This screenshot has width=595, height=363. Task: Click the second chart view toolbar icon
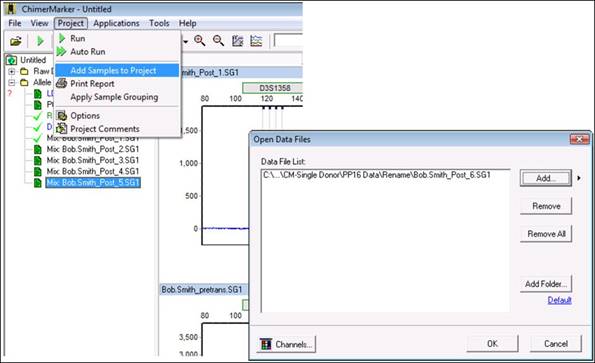coord(256,41)
